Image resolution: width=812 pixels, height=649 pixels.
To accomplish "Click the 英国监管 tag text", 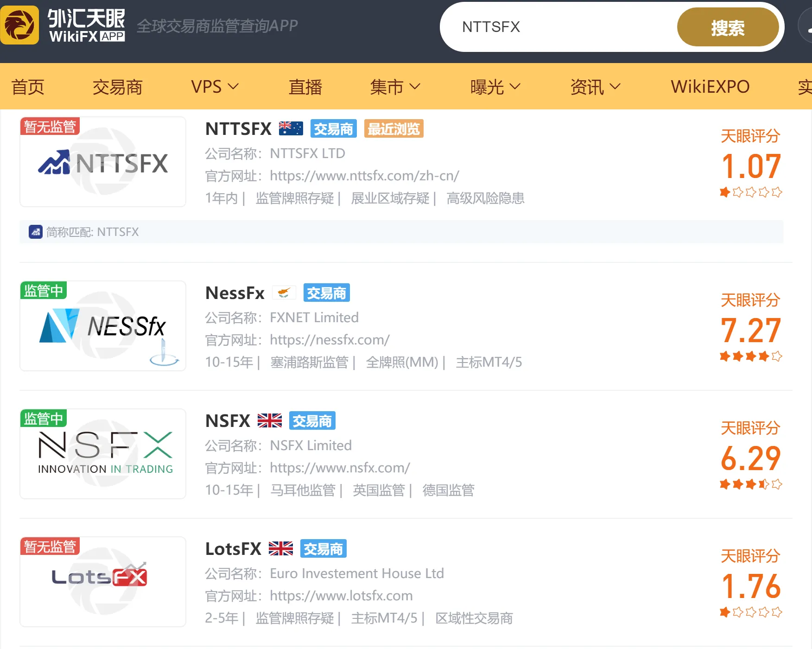I will (x=379, y=490).
